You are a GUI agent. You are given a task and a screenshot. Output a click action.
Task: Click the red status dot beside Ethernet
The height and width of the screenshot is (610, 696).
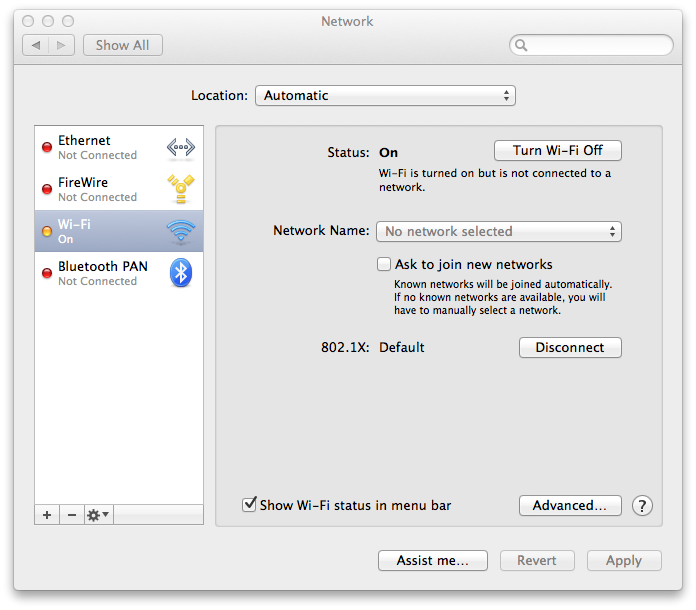pos(47,147)
